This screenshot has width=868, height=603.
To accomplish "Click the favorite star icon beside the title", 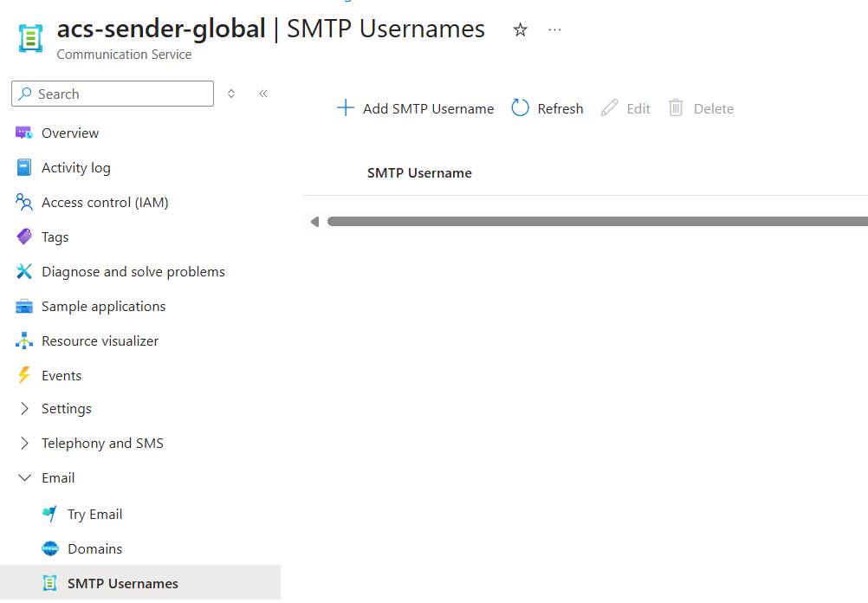I will [x=520, y=30].
